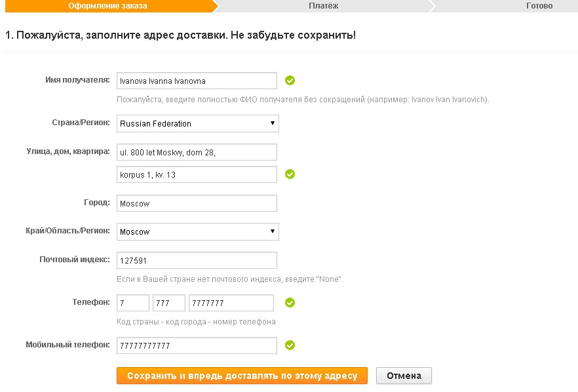Focus the Имя получателя input field
Screen dimensions: 578x392
click(x=197, y=81)
